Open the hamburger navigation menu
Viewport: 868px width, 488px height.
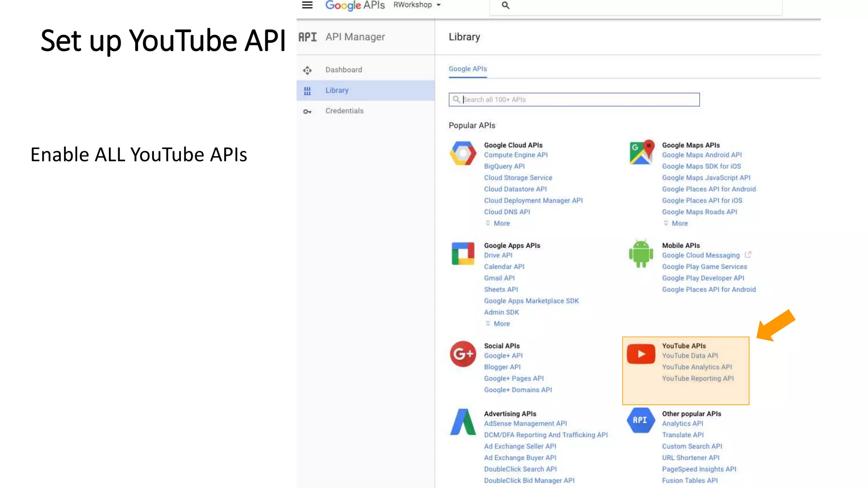(307, 5)
